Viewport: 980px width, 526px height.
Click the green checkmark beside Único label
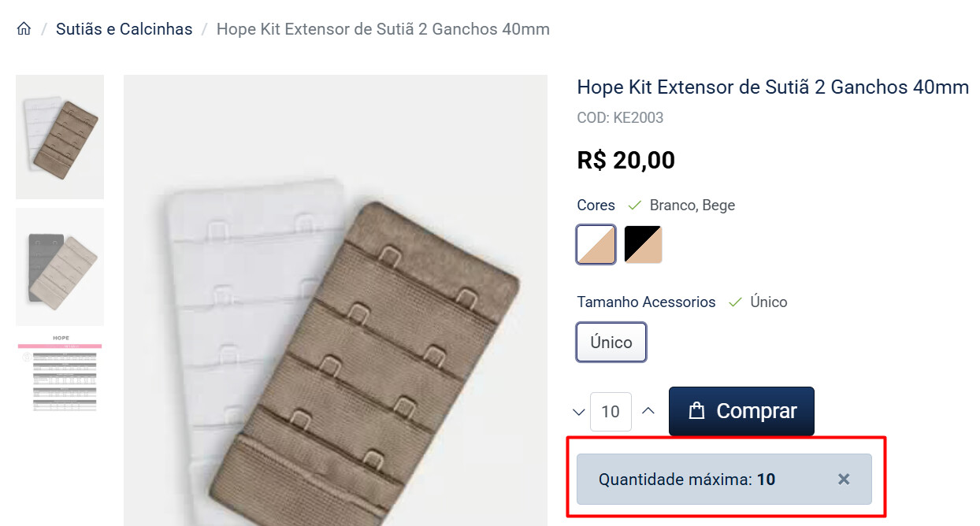click(x=735, y=302)
